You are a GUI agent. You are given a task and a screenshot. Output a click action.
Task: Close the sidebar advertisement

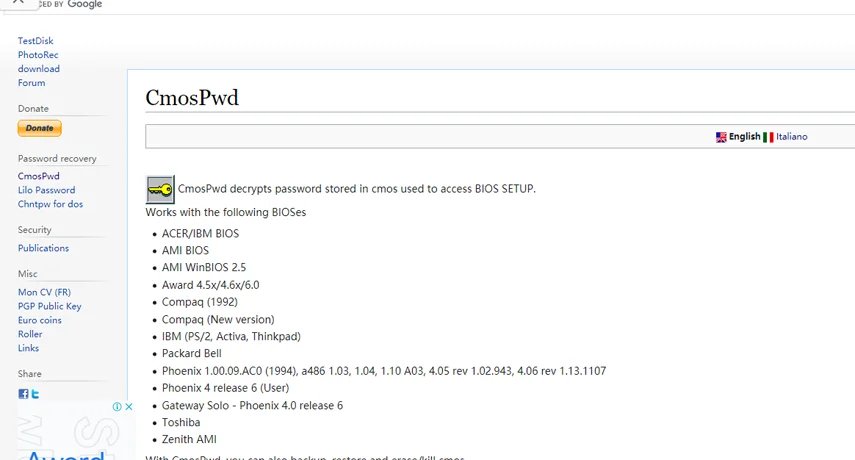pos(128,407)
